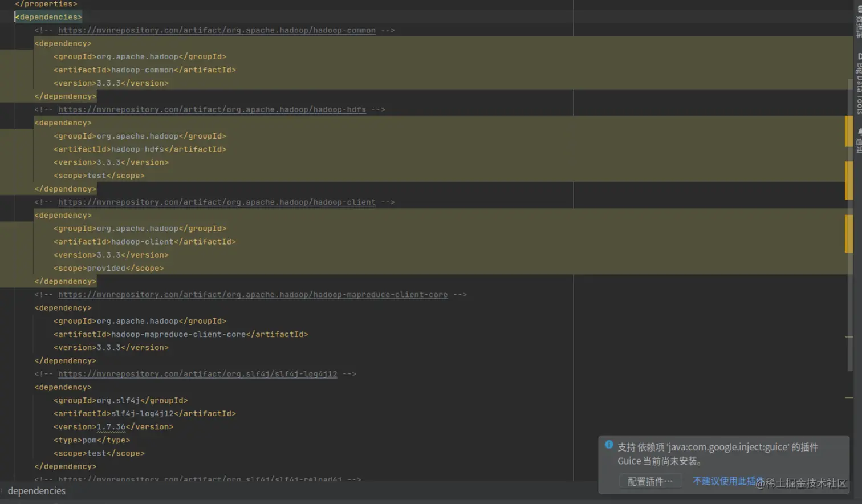Open the Big Data Tools side tab

coord(859,84)
